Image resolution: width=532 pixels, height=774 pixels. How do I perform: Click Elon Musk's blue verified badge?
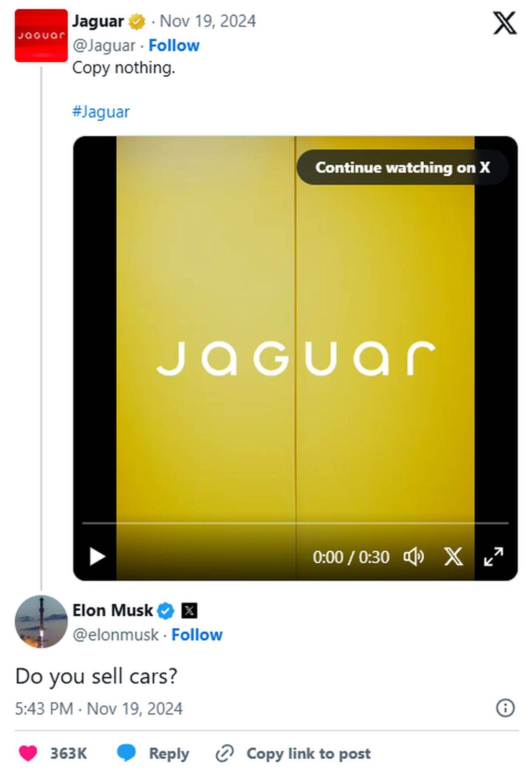[x=165, y=611]
